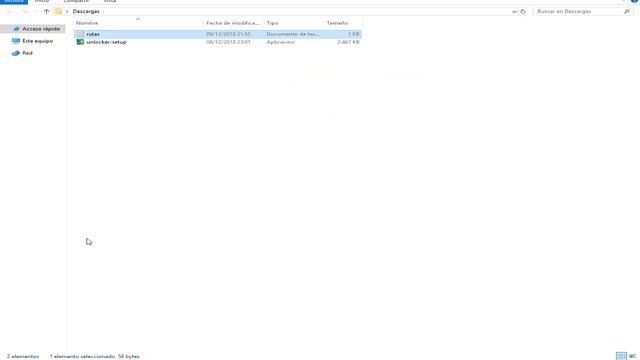Click the 2.467 KB size cell
The width and height of the screenshot is (640, 360).
348,42
